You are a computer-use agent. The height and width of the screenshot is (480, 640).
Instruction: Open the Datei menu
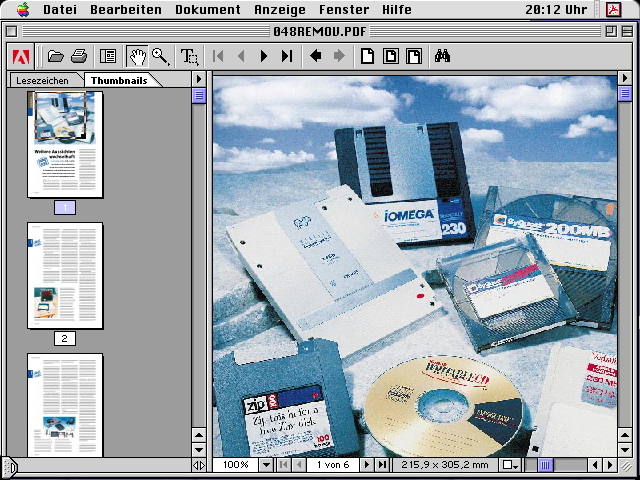point(60,9)
